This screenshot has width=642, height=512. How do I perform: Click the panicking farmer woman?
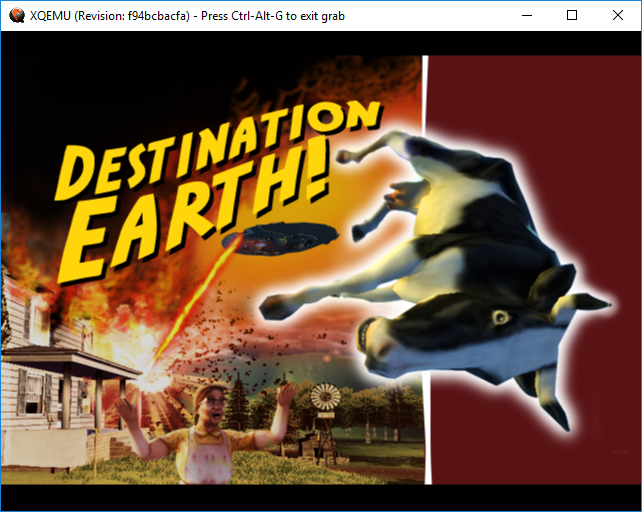[x=206, y=434]
